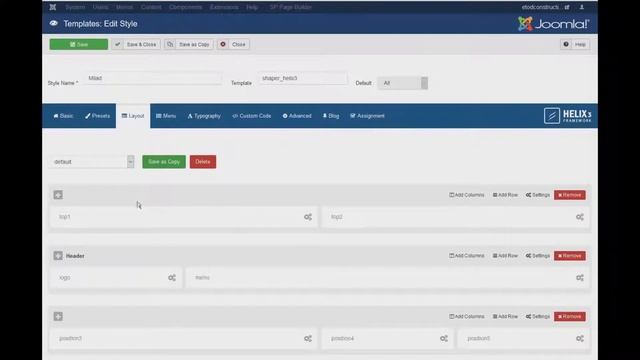Add Row after top1 row
This screenshot has height=360, width=640.
click(x=505, y=195)
